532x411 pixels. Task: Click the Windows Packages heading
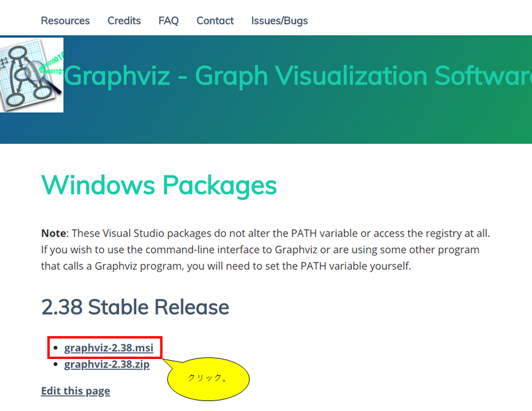(x=159, y=185)
